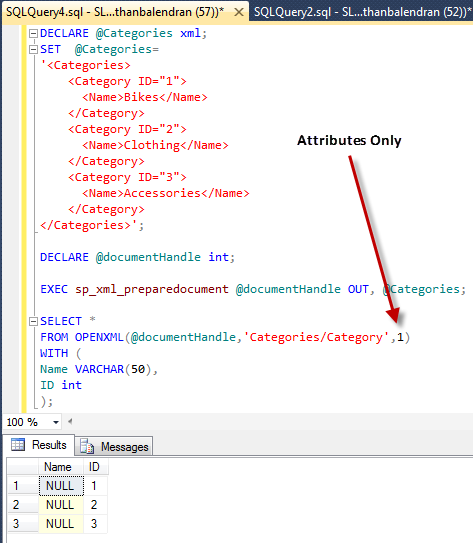Click the ID int column definition
The height and width of the screenshot is (543, 473).
coord(61,385)
